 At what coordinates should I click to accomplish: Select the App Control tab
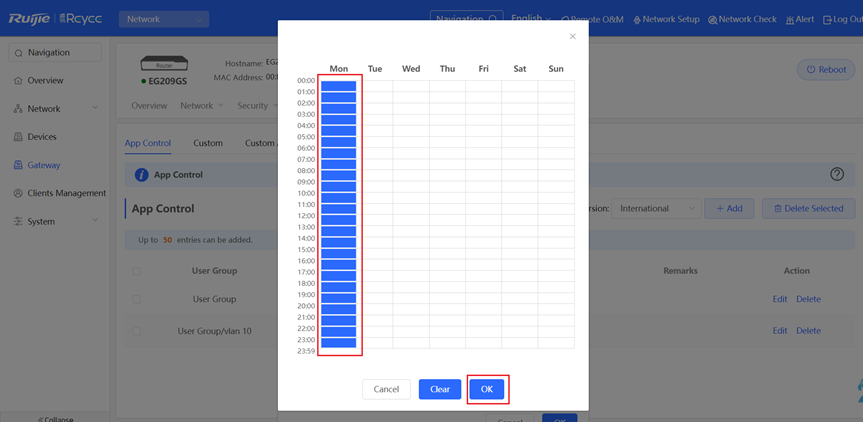point(147,143)
